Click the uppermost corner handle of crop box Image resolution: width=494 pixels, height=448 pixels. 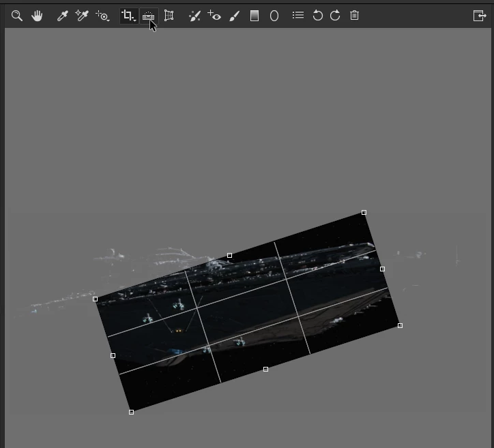(x=364, y=213)
